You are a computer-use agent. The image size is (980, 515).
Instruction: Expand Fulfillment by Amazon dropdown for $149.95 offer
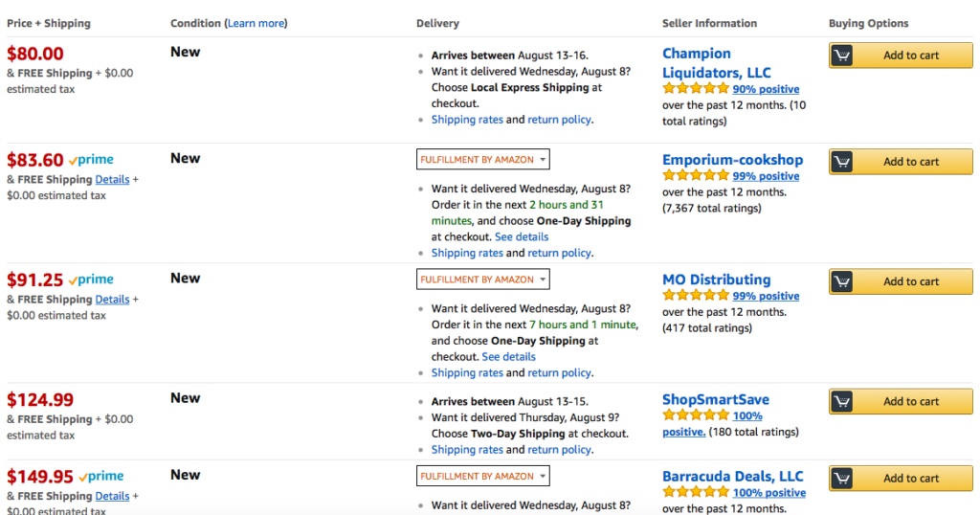[483, 477]
